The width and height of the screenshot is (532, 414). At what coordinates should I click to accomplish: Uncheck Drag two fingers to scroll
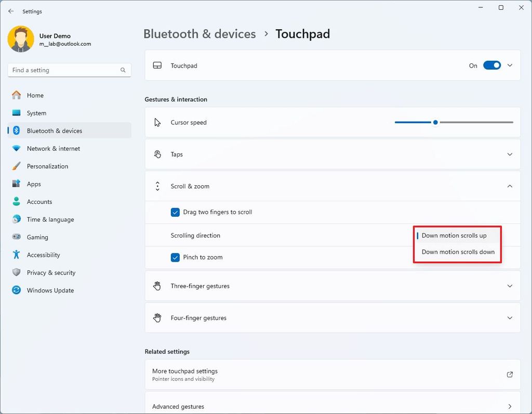pyautogui.click(x=175, y=212)
